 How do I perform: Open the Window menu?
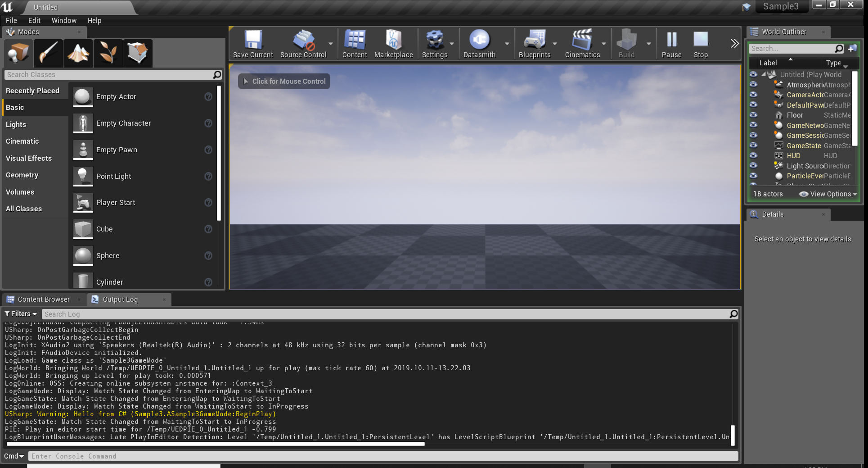(64, 20)
